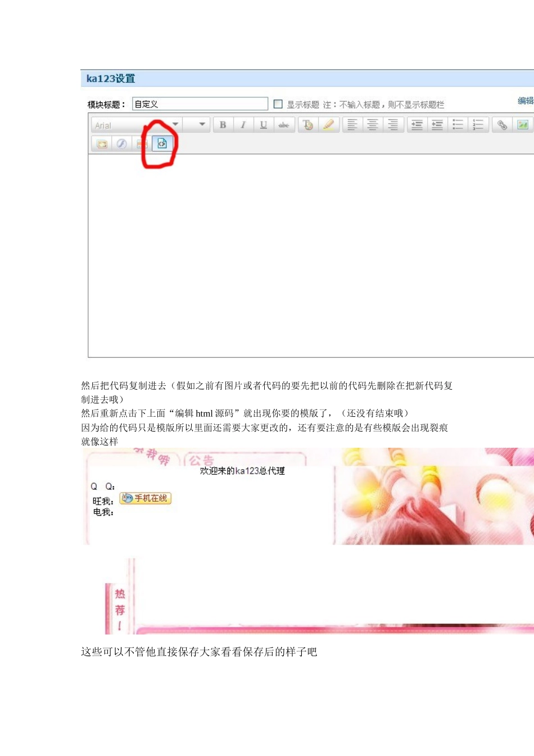Insert a hyperlink with the link icon
534x756 pixels.
(502, 125)
